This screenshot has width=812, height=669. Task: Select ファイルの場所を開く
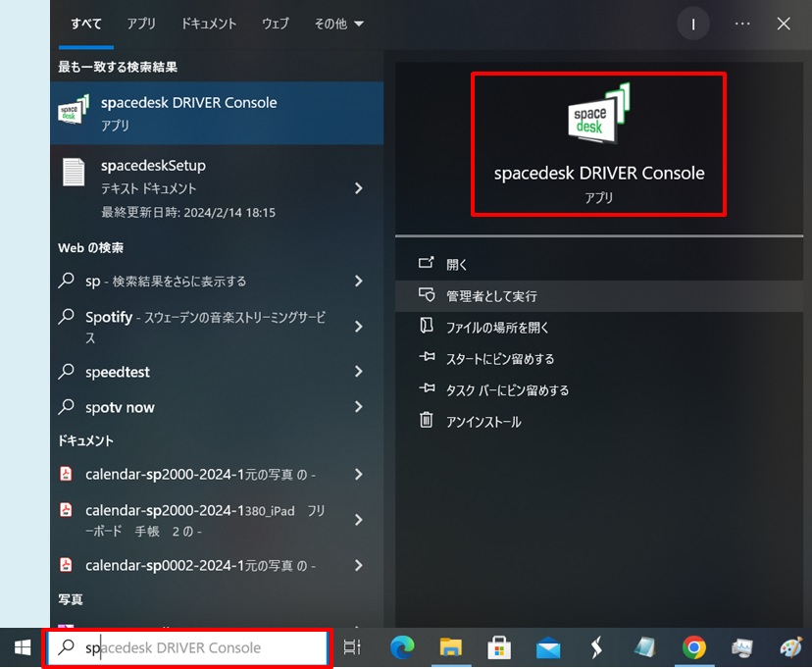(x=599, y=328)
